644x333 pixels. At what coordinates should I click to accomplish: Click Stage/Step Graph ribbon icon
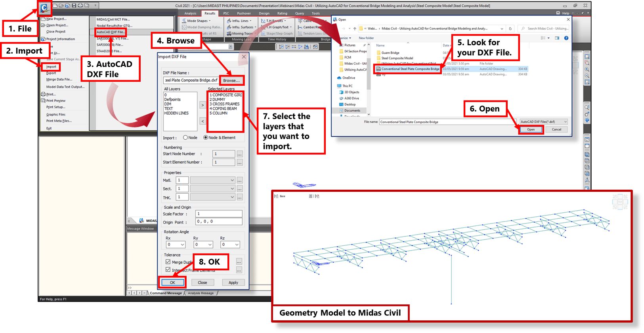coord(263,33)
